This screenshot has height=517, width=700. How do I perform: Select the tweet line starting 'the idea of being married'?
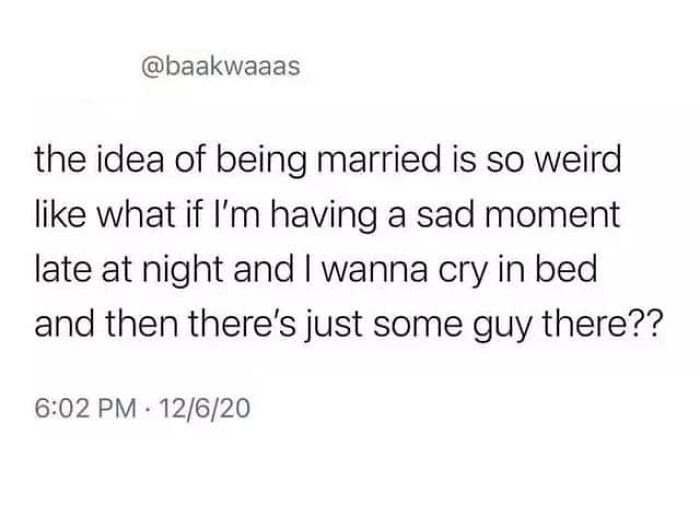pyautogui.click(x=328, y=162)
